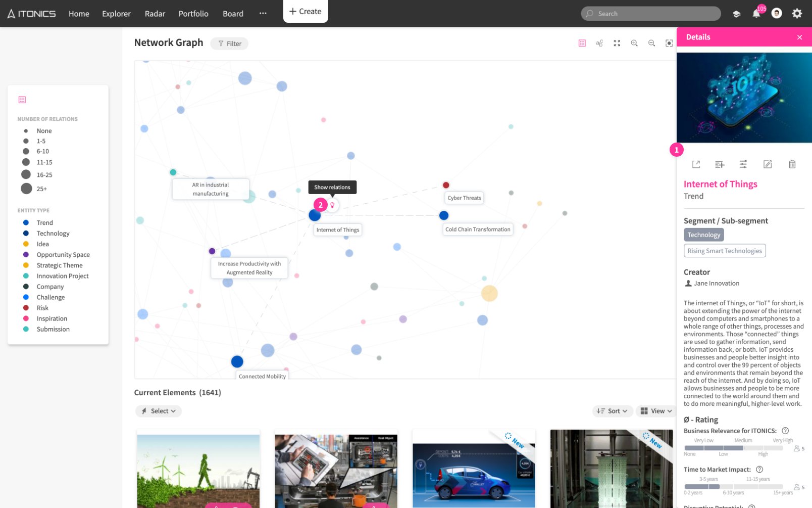Zoom out of the network graph
The image size is (812, 508).
tap(651, 43)
